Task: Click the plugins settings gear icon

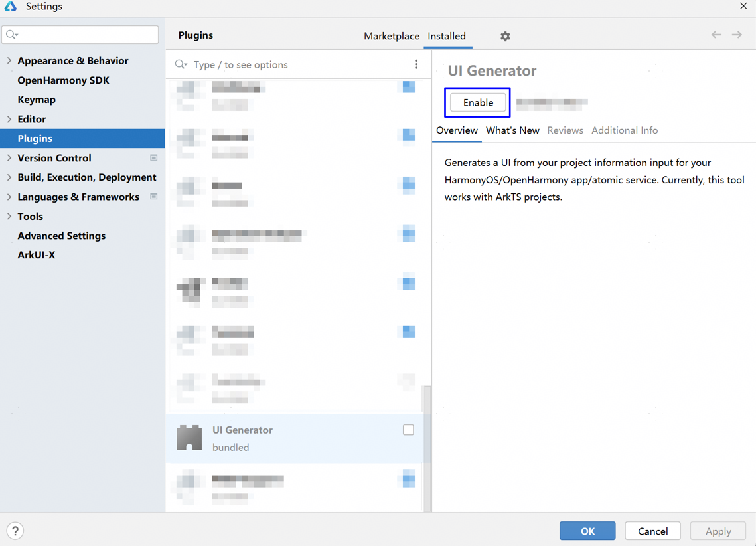Action: pos(505,37)
